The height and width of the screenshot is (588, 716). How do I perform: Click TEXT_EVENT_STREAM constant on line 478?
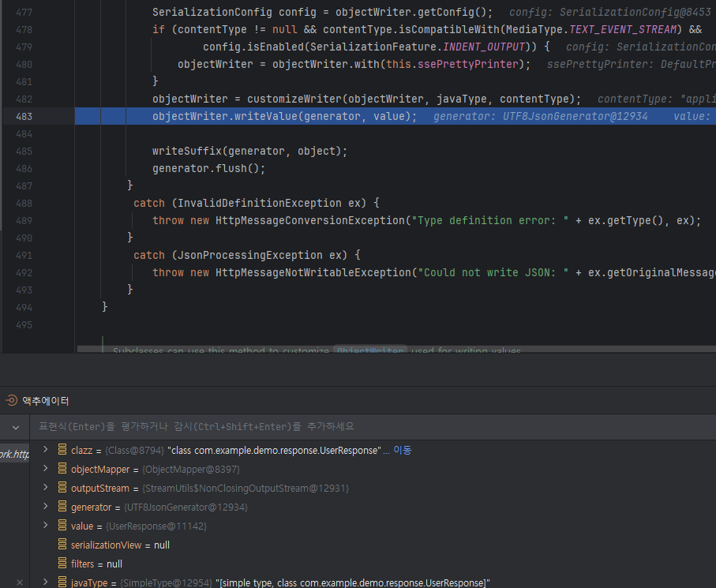(623, 30)
